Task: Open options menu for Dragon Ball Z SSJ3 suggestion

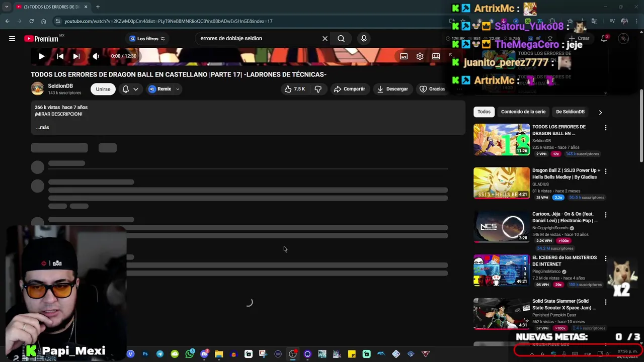Action: coord(606,171)
